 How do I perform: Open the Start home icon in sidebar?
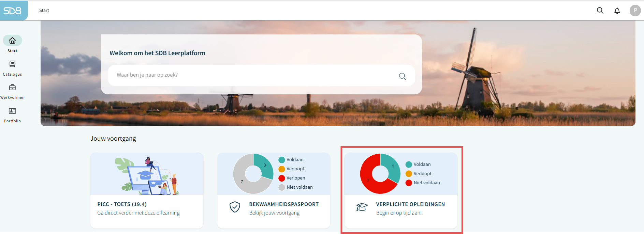coord(12,41)
